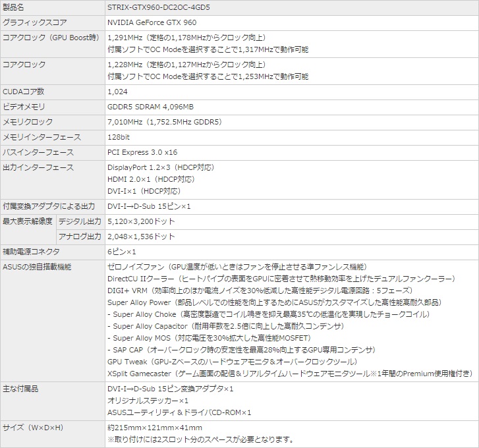Click the 6ピン×1 value
The height and width of the screenshot is (448, 479).
pyautogui.click(x=122, y=252)
